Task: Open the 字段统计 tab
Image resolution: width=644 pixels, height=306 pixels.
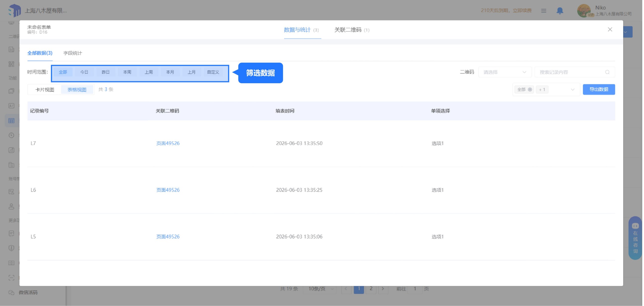Action: click(x=73, y=53)
